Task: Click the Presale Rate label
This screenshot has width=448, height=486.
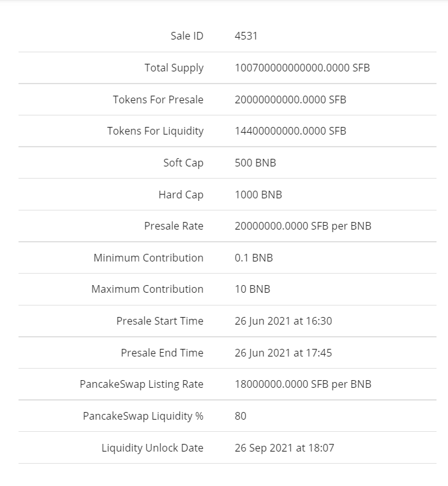Action: tap(174, 226)
